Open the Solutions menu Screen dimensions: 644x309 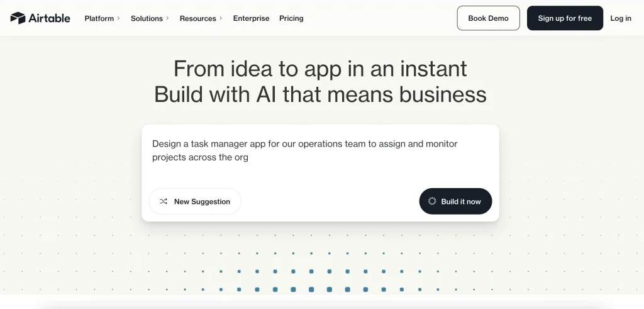coord(147,18)
